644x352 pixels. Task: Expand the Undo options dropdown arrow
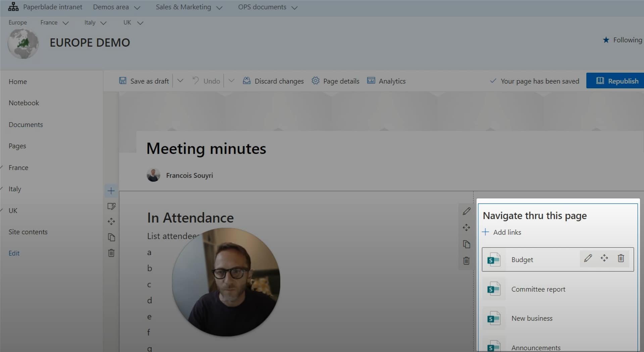pyautogui.click(x=231, y=81)
